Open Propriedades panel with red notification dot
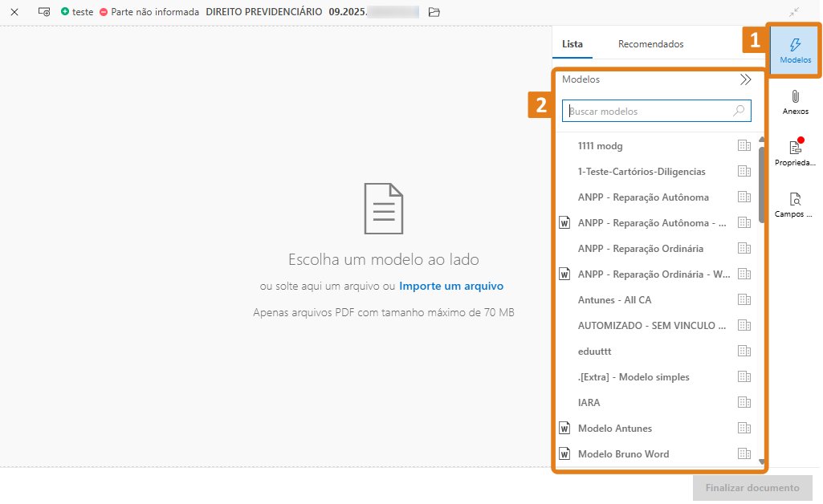Viewport: 823px width, 504px height. coord(794,151)
